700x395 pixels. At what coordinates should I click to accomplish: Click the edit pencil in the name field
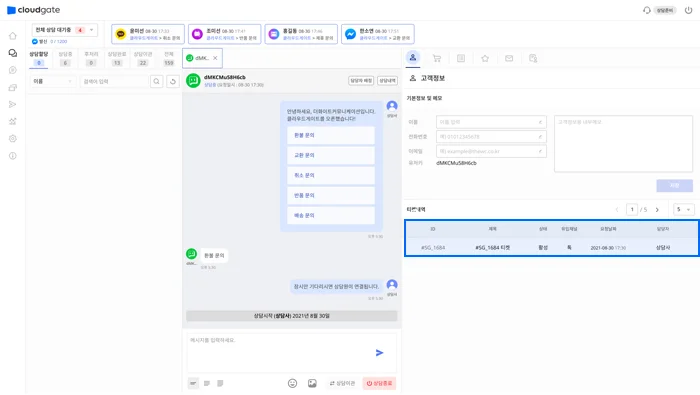click(x=540, y=122)
